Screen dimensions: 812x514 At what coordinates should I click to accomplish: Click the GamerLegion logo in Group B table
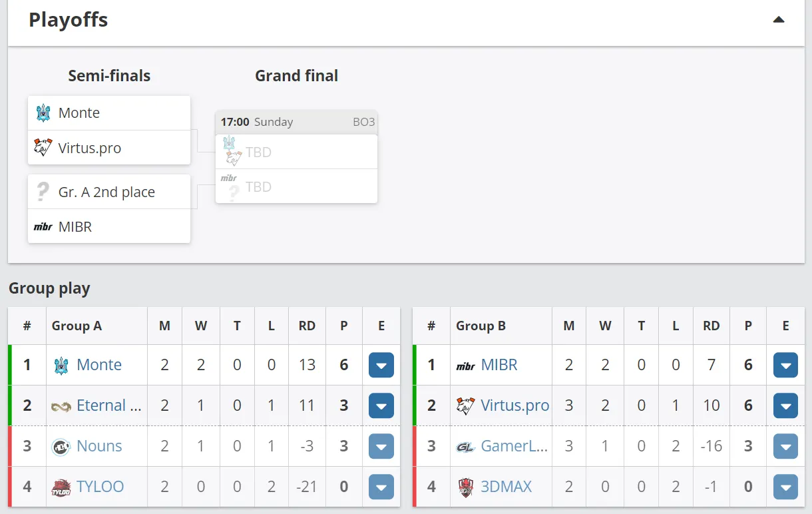pos(465,446)
